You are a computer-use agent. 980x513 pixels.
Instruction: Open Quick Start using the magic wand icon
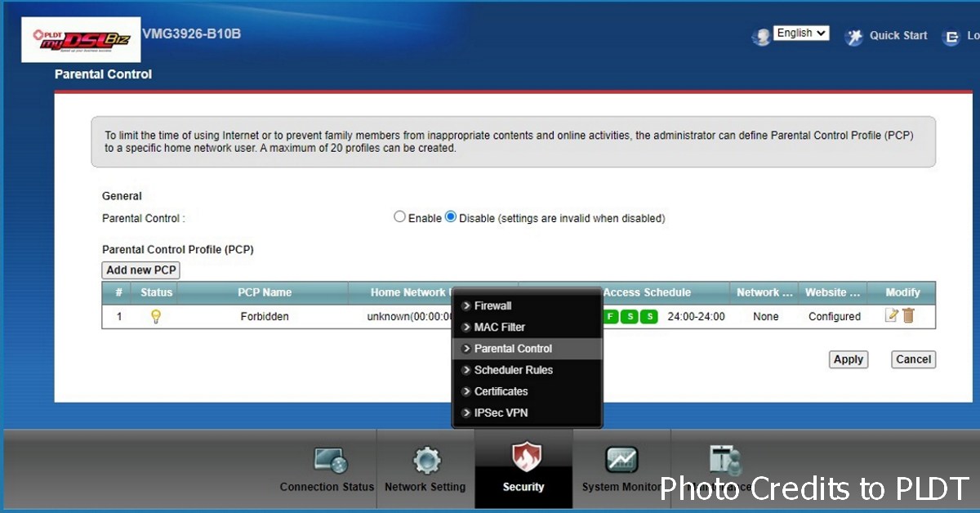pos(854,36)
